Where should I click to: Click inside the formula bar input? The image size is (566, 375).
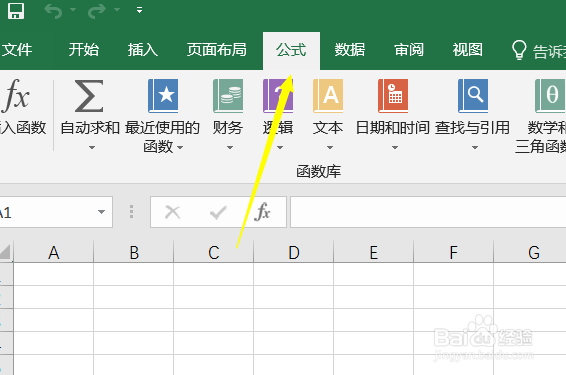(x=428, y=212)
